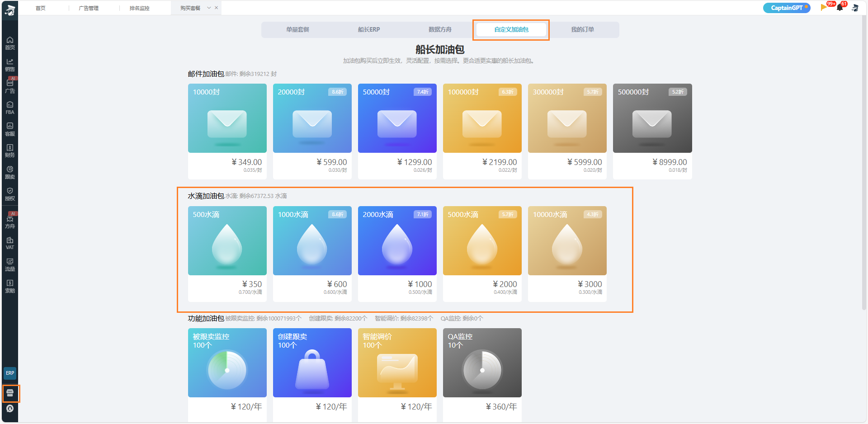This screenshot has height=424, width=868.
Task: Click the 8.6折 badge on 20000封
Action: click(338, 92)
